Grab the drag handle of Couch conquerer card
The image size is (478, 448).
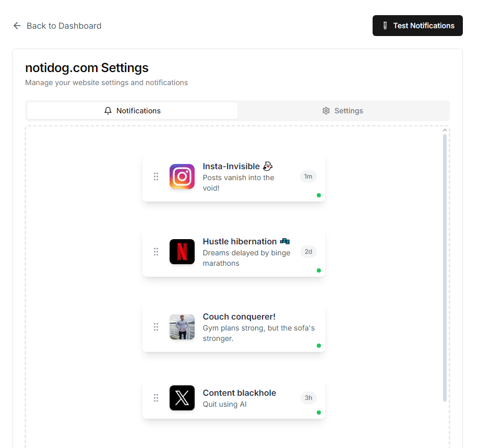[156, 327]
